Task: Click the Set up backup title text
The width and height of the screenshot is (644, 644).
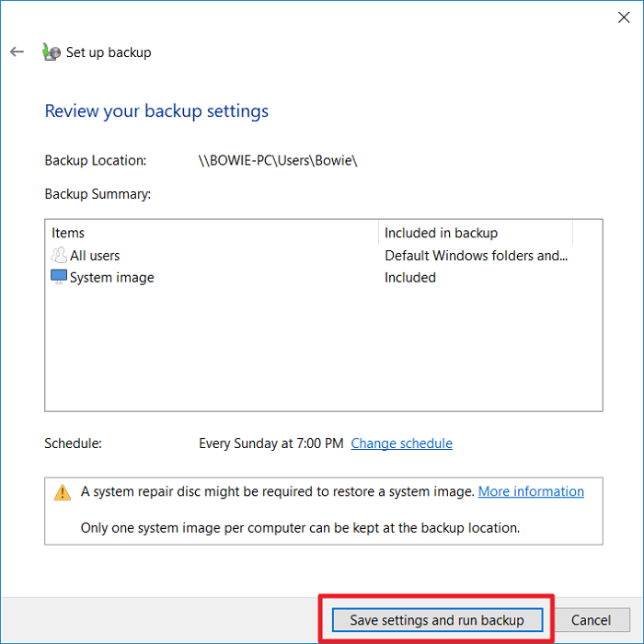Action: click(109, 52)
